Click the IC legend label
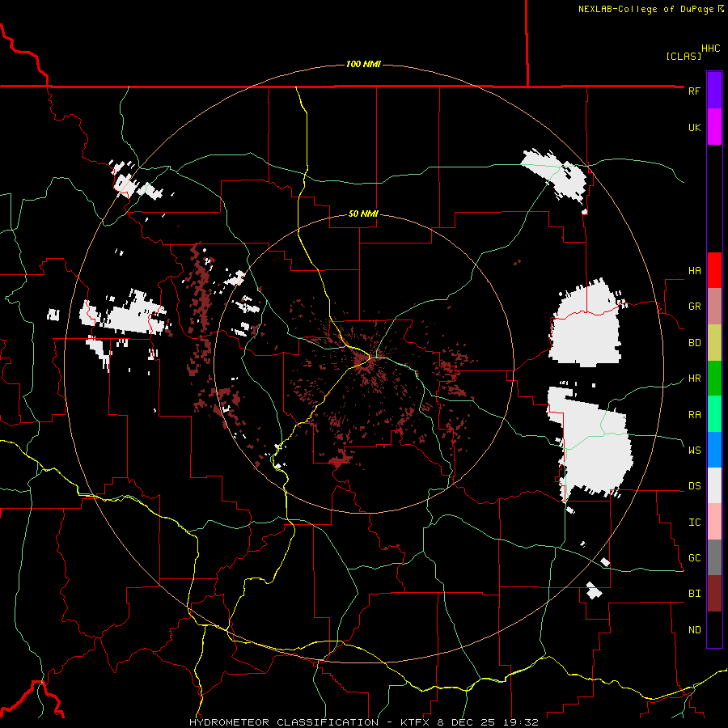 694,523
